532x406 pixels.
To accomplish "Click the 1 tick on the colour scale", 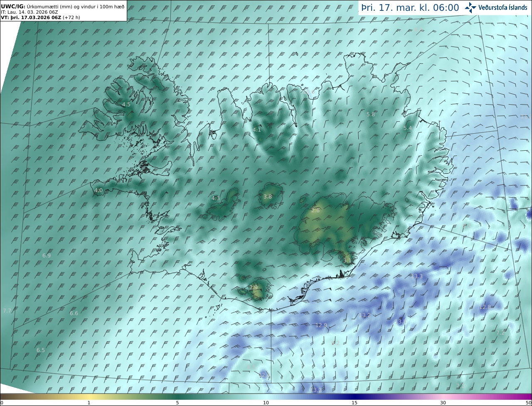I will [x=89, y=403].
